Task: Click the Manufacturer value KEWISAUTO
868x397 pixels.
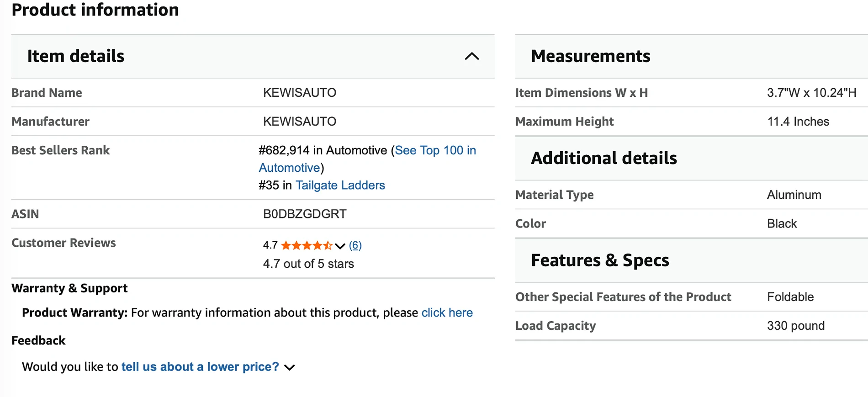Action: (x=300, y=122)
